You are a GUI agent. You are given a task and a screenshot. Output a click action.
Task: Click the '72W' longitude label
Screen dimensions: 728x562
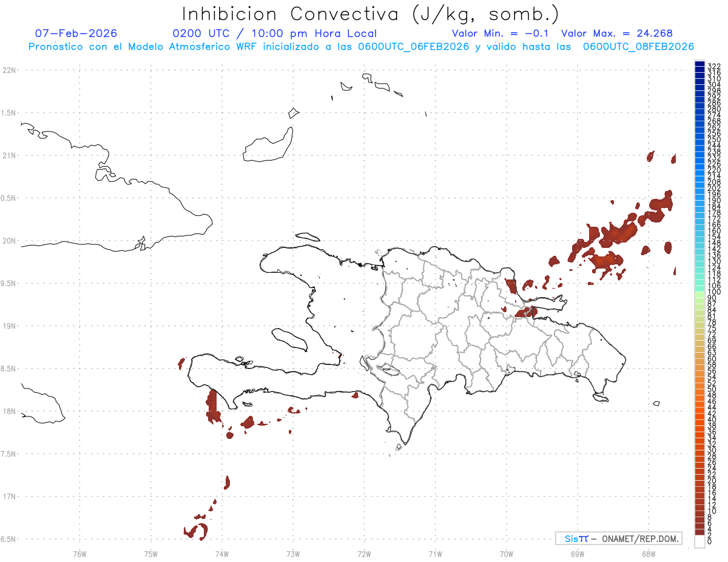[x=364, y=553]
